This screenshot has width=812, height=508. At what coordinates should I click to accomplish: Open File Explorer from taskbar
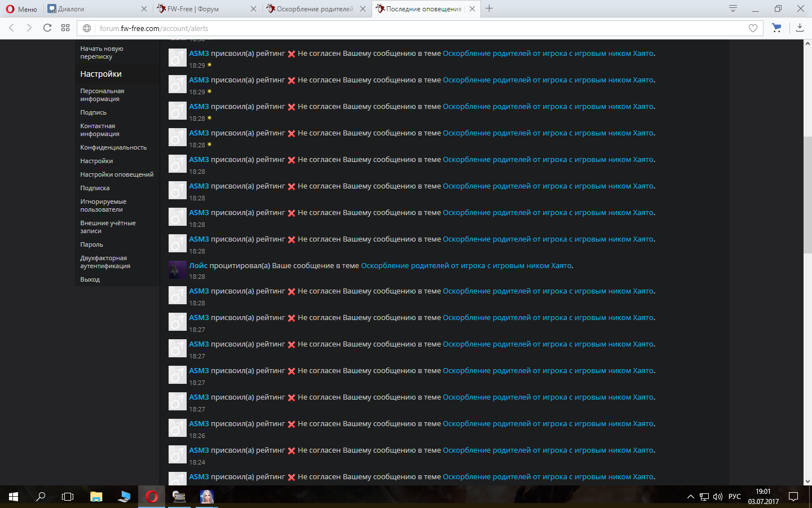[96, 497]
